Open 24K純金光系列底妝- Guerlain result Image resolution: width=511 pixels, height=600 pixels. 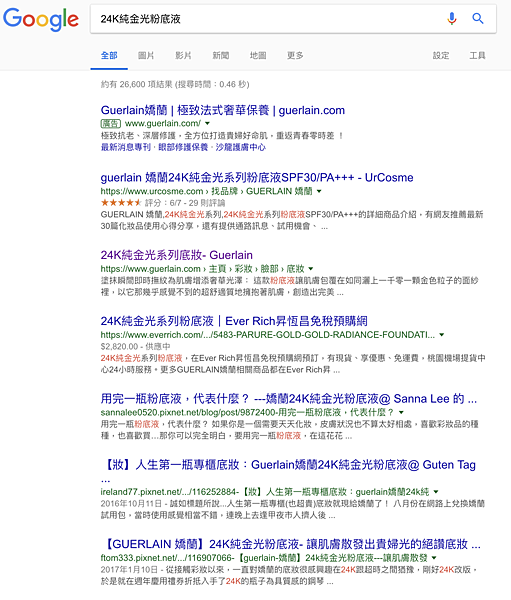click(176, 255)
